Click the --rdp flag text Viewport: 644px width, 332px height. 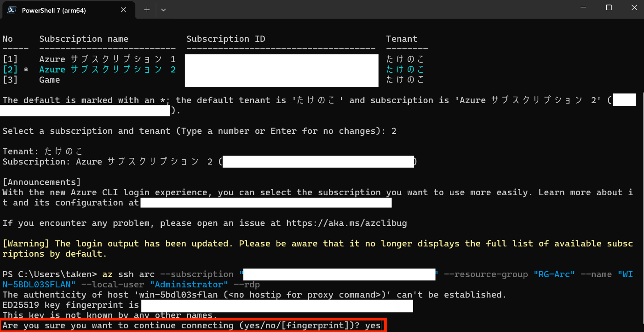coord(247,285)
